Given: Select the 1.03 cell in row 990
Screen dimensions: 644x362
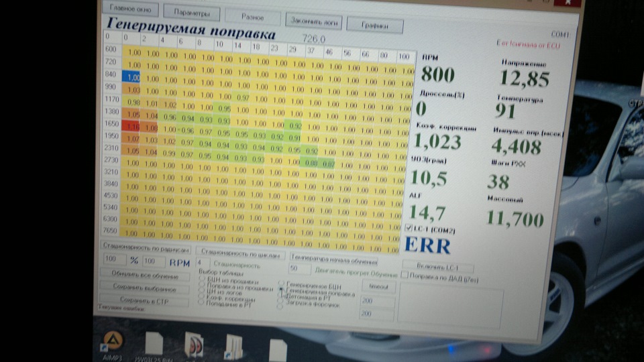Looking at the screenshot, I should [x=132, y=89].
